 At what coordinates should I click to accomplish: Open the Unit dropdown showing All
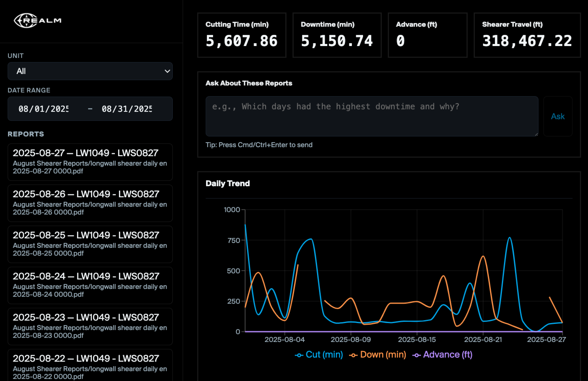[x=90, y=71]
